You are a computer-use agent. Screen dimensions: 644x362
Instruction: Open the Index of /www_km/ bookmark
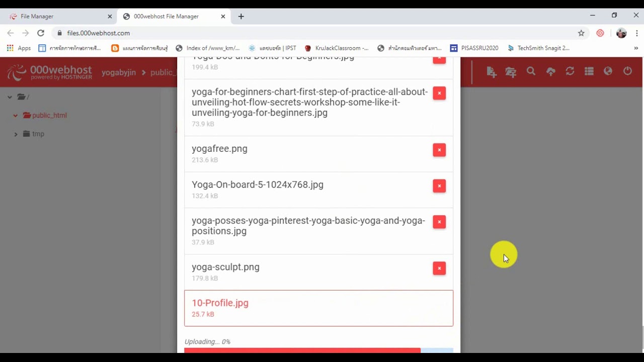(x=207, y=48)
